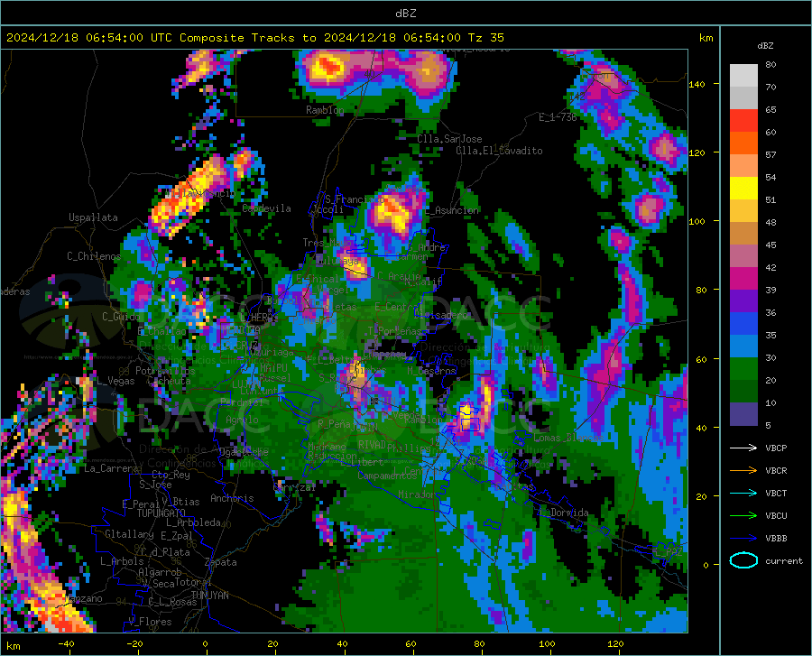This screenshot has height=656, width=812.
Task: Click the 'VBCP' legend label
Action: click(x=776, y=448)
